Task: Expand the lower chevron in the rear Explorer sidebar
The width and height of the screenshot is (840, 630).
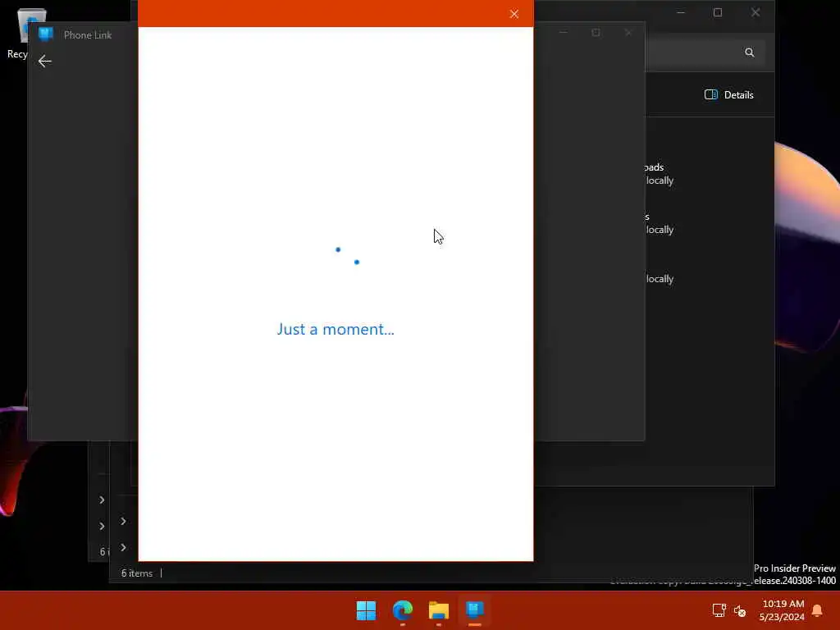Action: click(102, 526)
